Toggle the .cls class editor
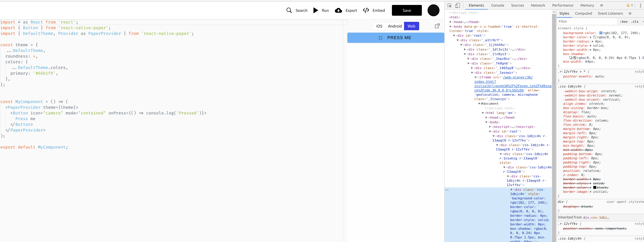 pos(635,22)
